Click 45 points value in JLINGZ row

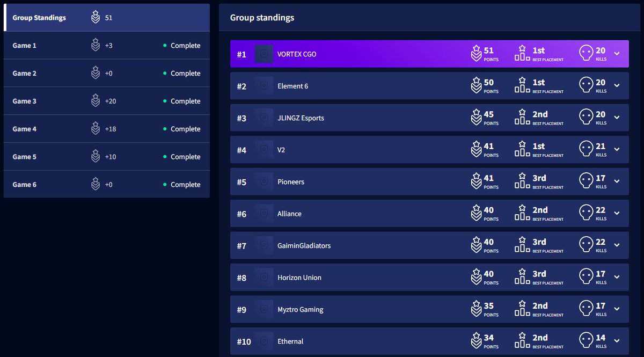489,114
